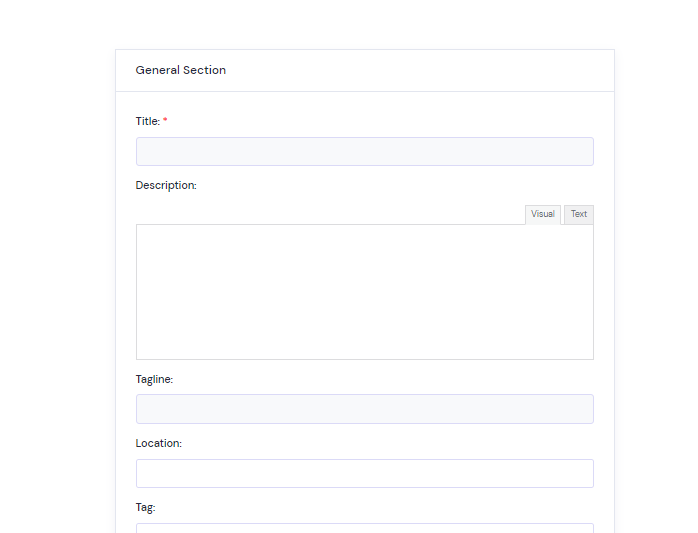Switch the Description editor to Visual tab
The image size is (698, 533).
tap(543, 214)
